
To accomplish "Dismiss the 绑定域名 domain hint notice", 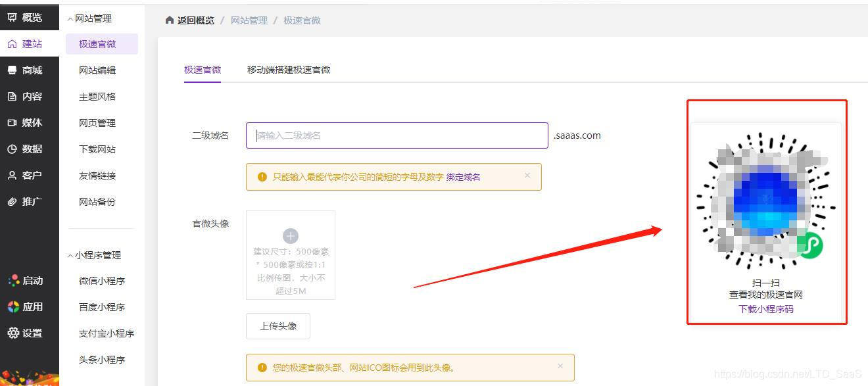I will (x=527, y=176).
